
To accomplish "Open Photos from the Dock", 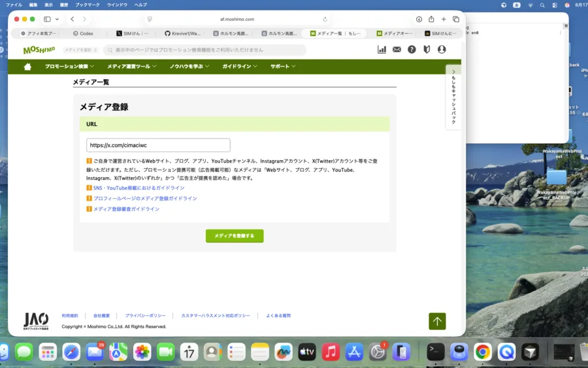I will (x=142, y=352).
